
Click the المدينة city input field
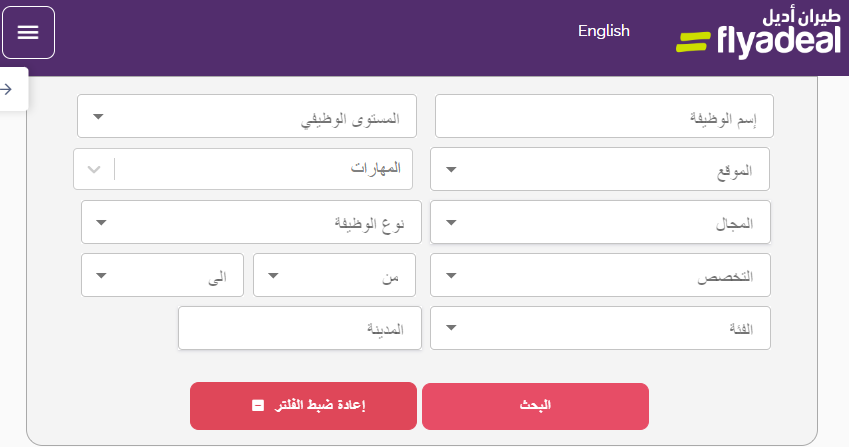click(x=300, y=328)
